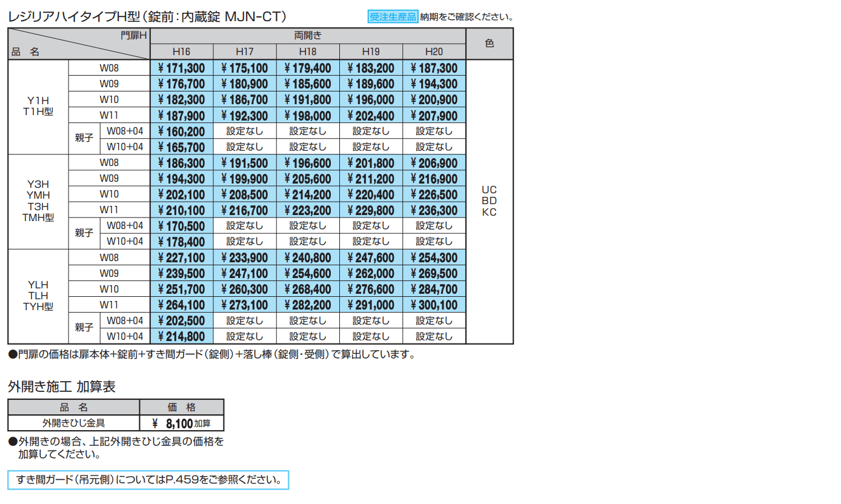Select the H20 column header
The image size is (841, 504).
(x=434, y=51)
